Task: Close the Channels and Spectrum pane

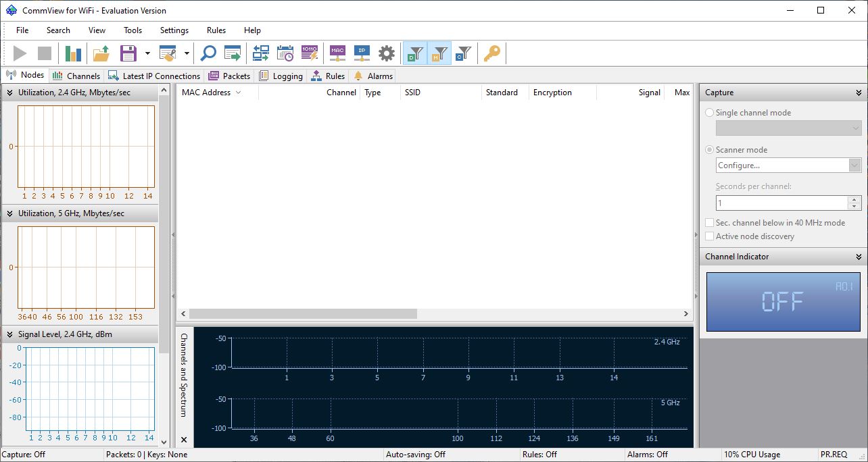Action: pyautogui.click(x=184, y=440)
